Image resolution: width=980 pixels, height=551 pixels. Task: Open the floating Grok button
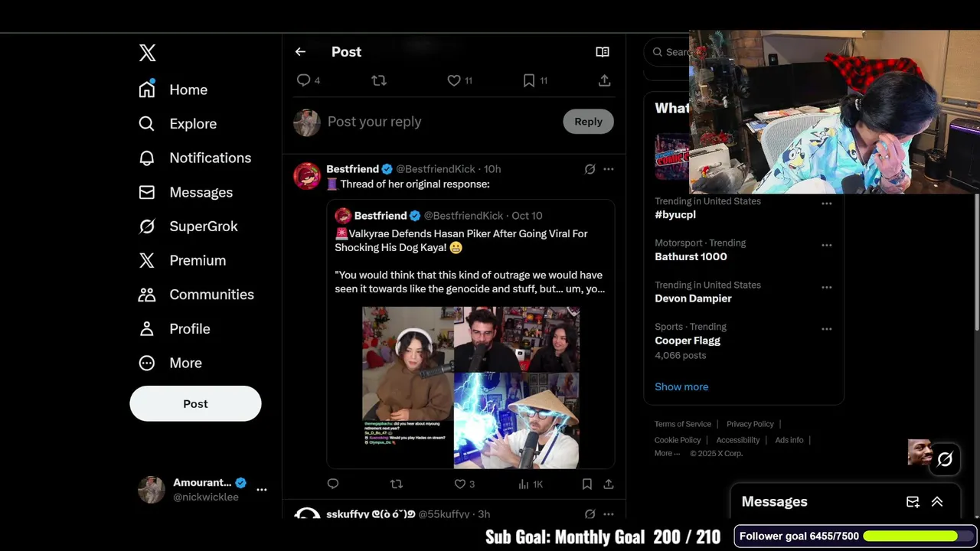tap(945, 459)
